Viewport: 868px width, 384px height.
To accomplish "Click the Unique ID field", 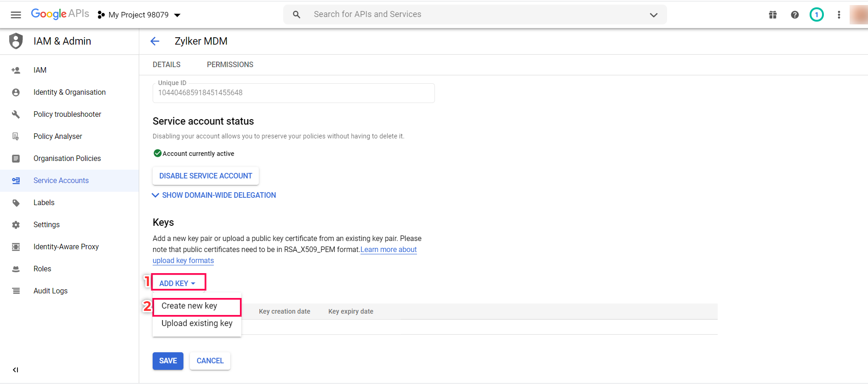I will 293,93.
